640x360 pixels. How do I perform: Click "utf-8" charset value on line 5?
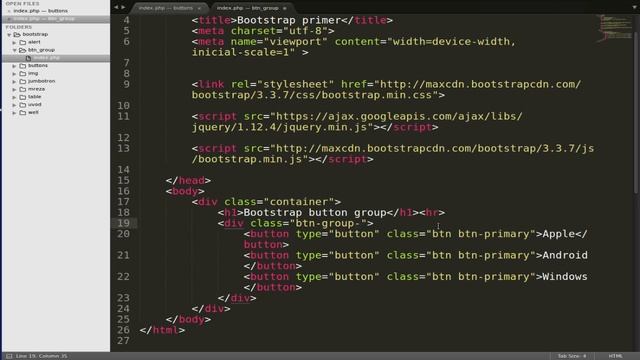coord(305,31)
